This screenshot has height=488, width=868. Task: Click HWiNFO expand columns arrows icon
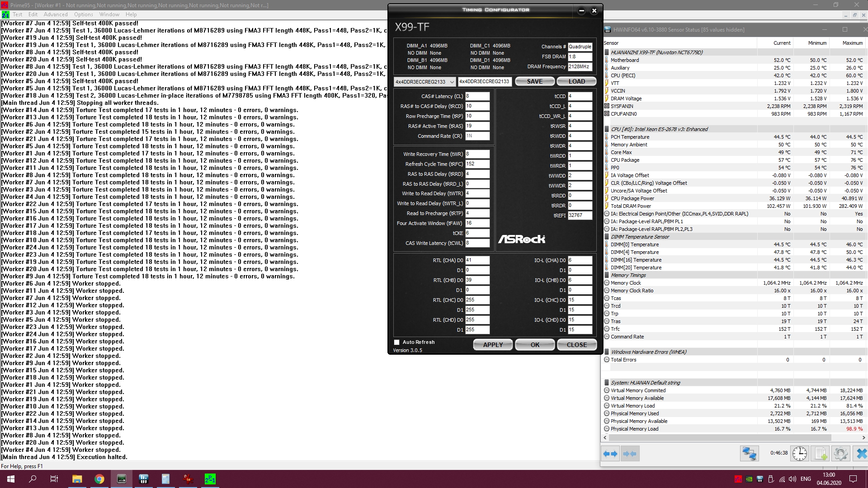tap(610, 454)
